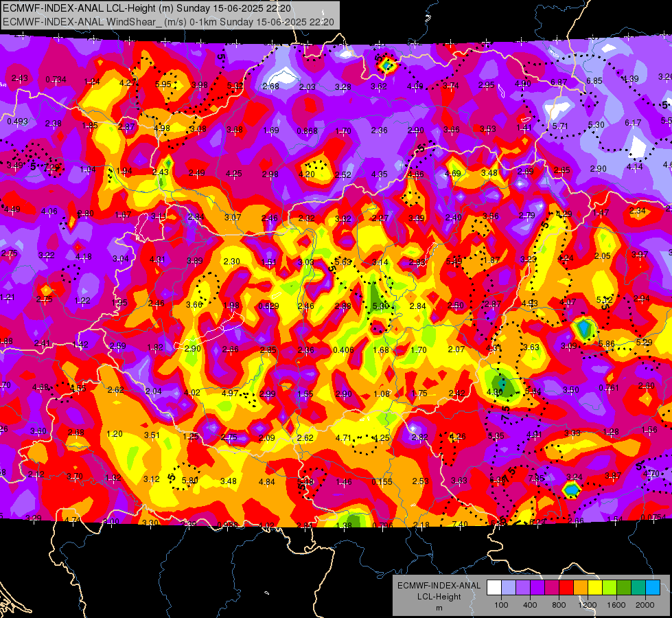Click the wind shear value 4.69
Image resolution: width=672 pixels, height=618 pixels.
(452, 173)
